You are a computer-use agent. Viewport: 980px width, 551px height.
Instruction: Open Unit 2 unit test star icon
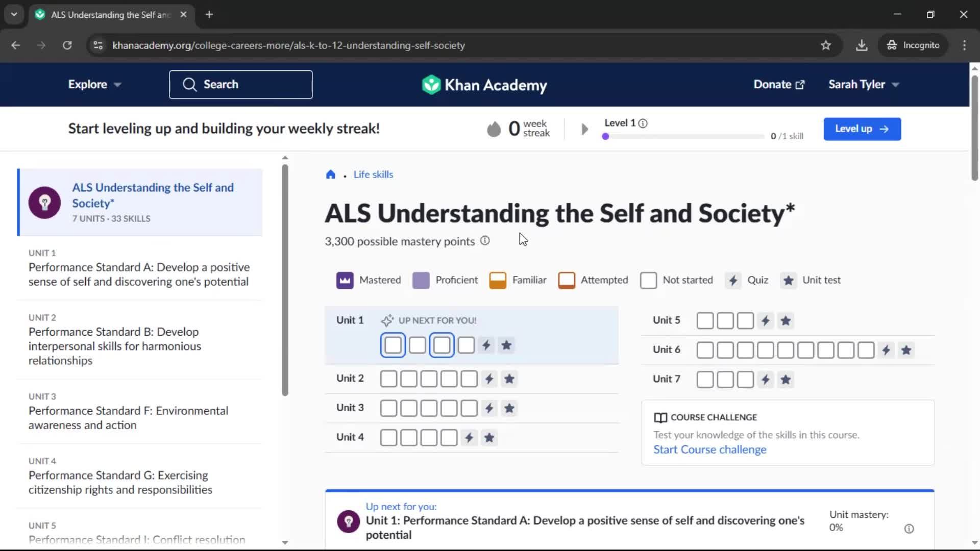pyautogui.click(x=509, y=379)
